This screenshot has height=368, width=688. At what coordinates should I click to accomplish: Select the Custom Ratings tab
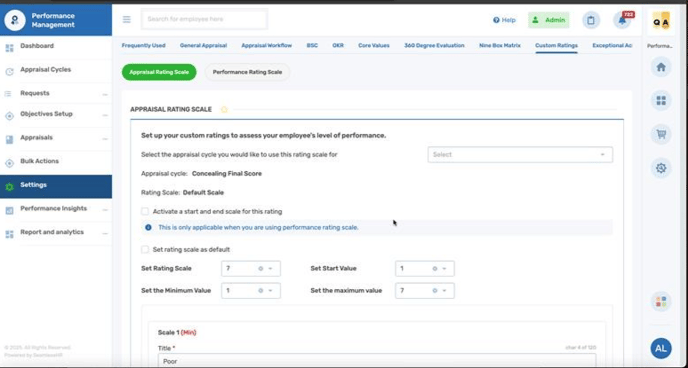556,46
